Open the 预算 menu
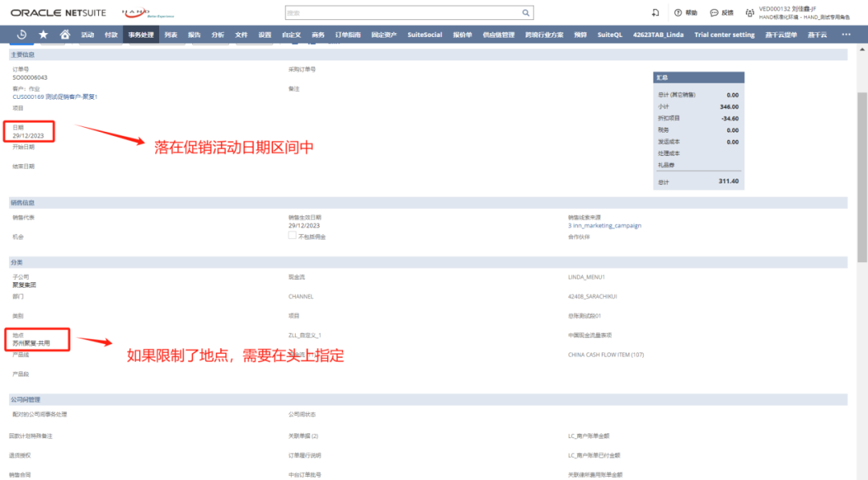868x480 pixels. coord(580,35)
